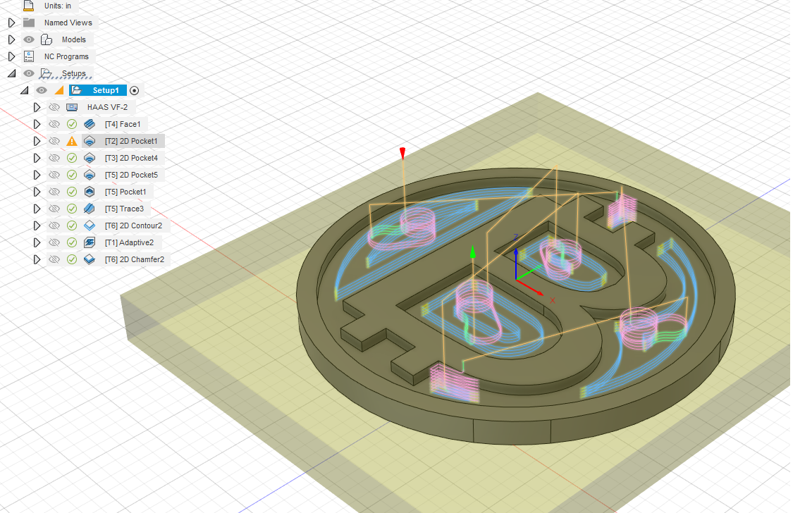This screenshot has width=812, height=513.
Task: Click the green toolpath end arrow marker
Action: (472, 252)
